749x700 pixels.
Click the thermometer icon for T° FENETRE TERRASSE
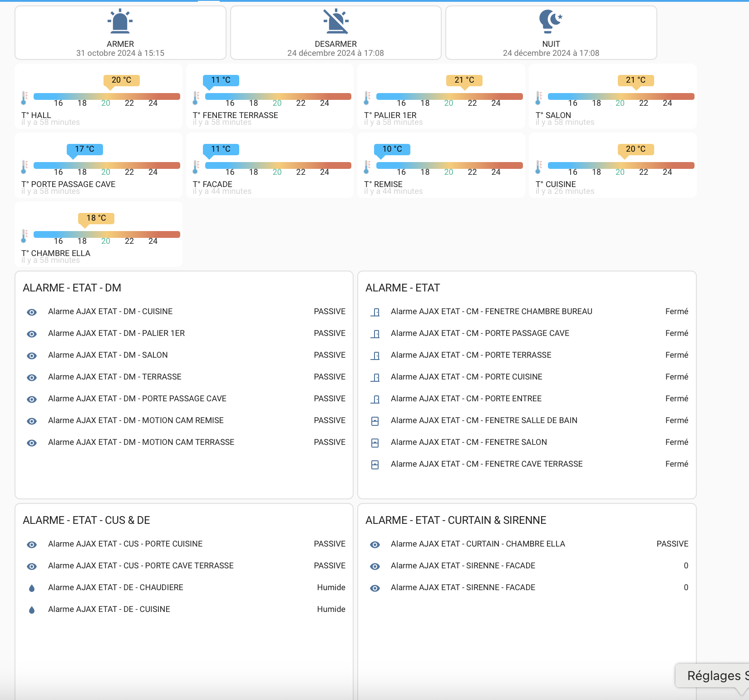pyautogui.click(x=196, y=98)
